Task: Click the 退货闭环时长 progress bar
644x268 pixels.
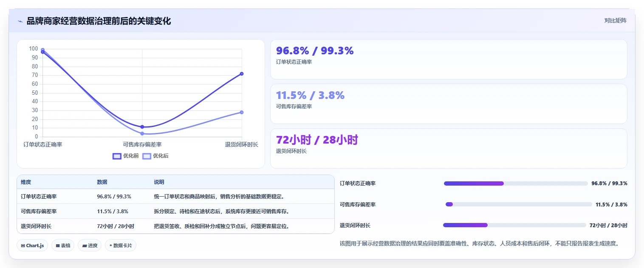Action: pos(514,225)
